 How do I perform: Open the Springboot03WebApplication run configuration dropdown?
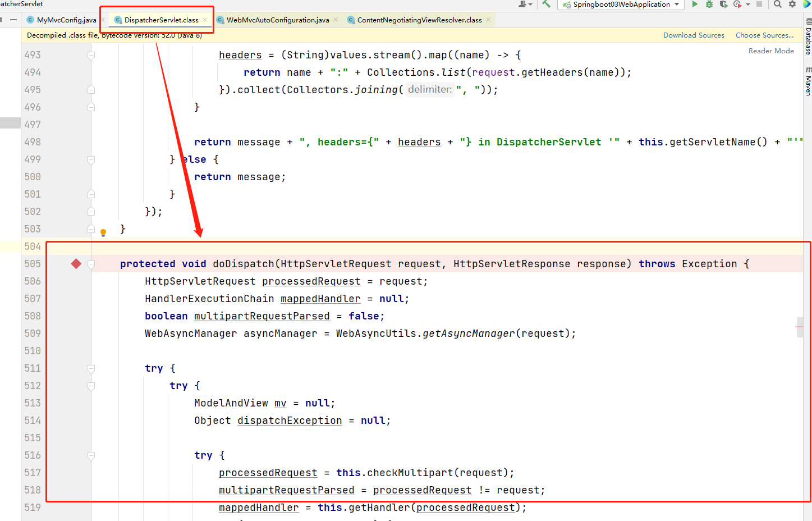click(621, 4)
